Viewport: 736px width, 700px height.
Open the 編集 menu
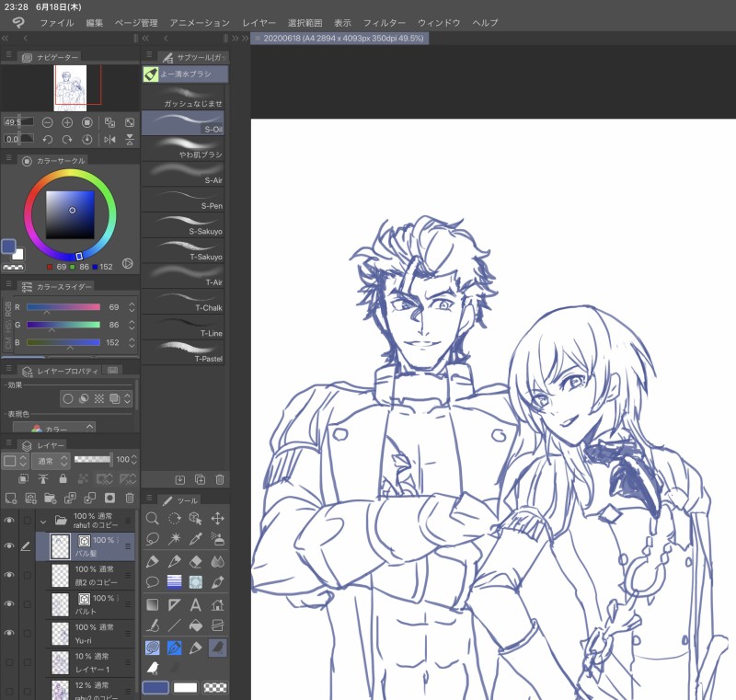coord(95,22)
